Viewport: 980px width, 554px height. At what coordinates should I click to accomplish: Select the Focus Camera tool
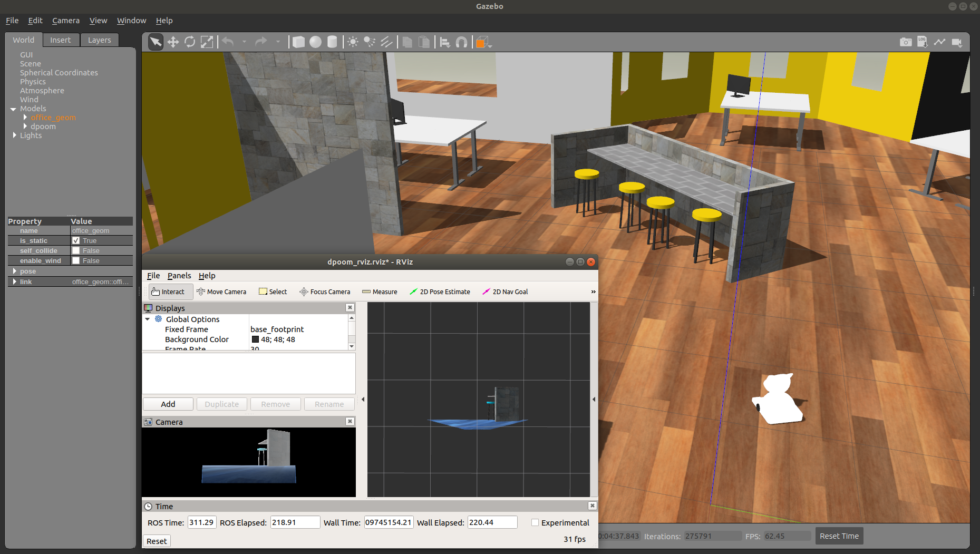click(325, 291)
